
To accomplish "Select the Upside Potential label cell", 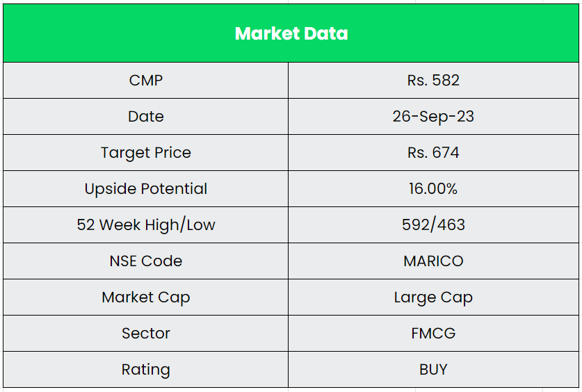I will [146, 189].
